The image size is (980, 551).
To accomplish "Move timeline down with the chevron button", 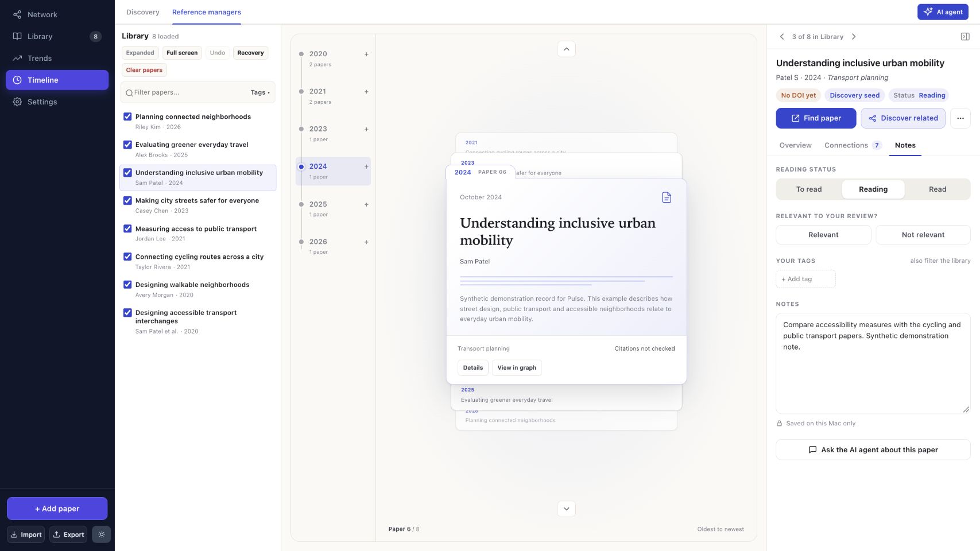I will [x=567, y=509].
